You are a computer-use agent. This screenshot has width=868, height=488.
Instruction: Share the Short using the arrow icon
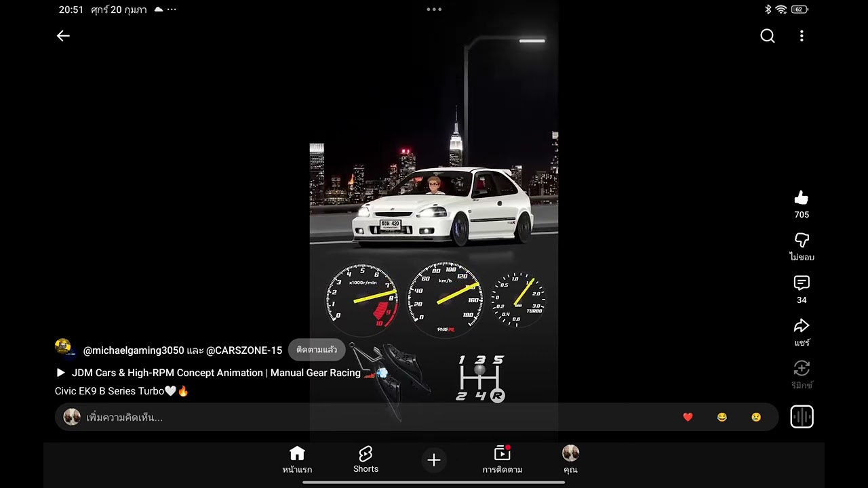click(x=802, y=325)
